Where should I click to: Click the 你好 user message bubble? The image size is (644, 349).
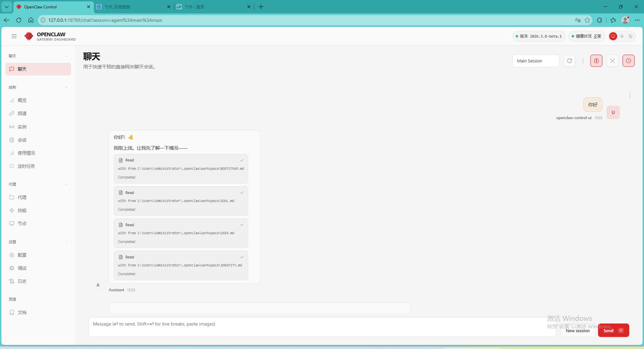click(593, 105)
